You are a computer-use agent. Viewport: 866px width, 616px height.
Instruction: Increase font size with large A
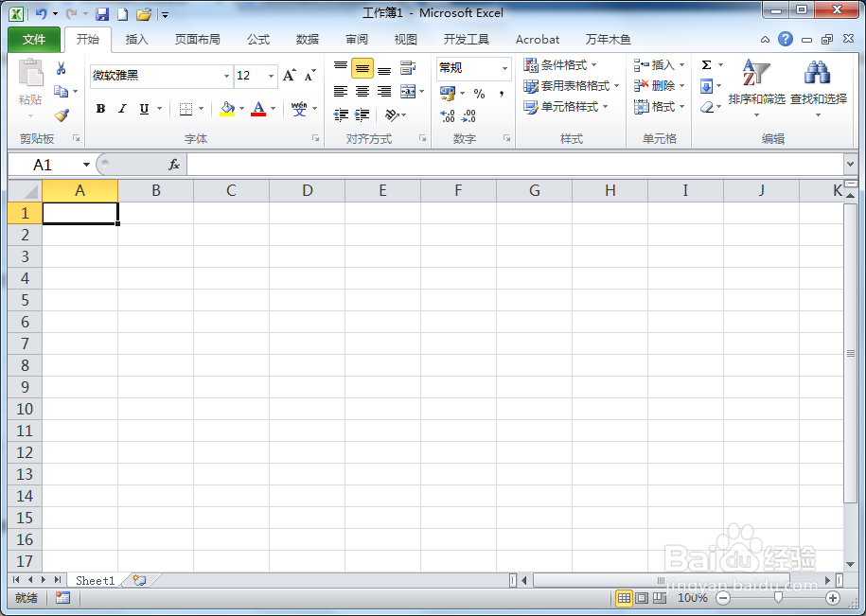pos(289,76)
